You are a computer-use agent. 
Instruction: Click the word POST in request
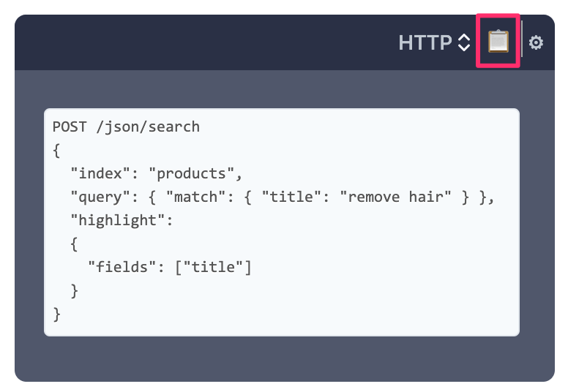coord(70,127)
